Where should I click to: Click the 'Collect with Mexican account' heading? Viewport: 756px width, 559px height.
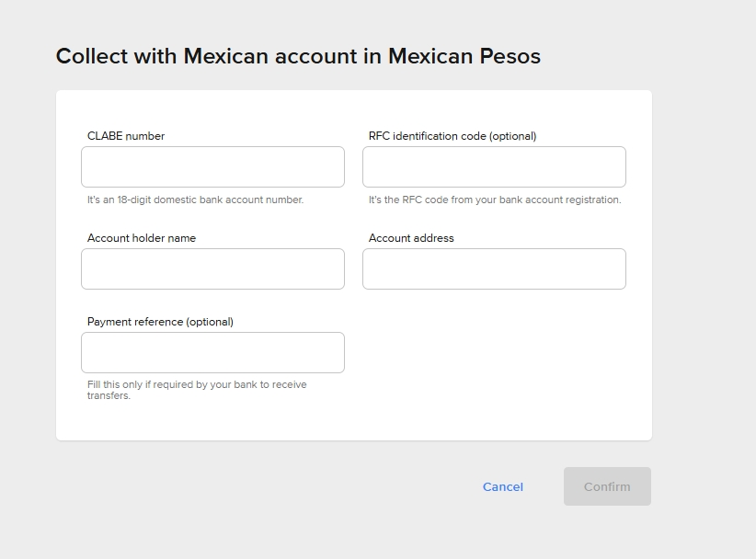point(298,56)
